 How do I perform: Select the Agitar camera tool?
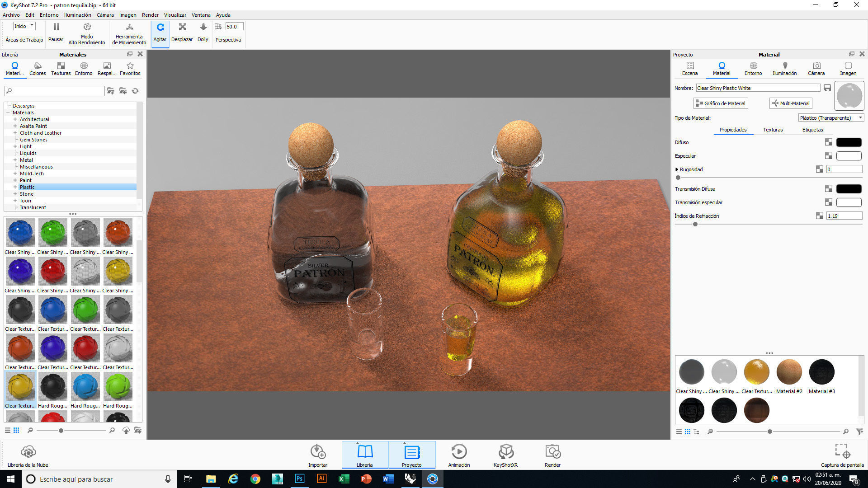pyautogui.click(x=160, y=33)
